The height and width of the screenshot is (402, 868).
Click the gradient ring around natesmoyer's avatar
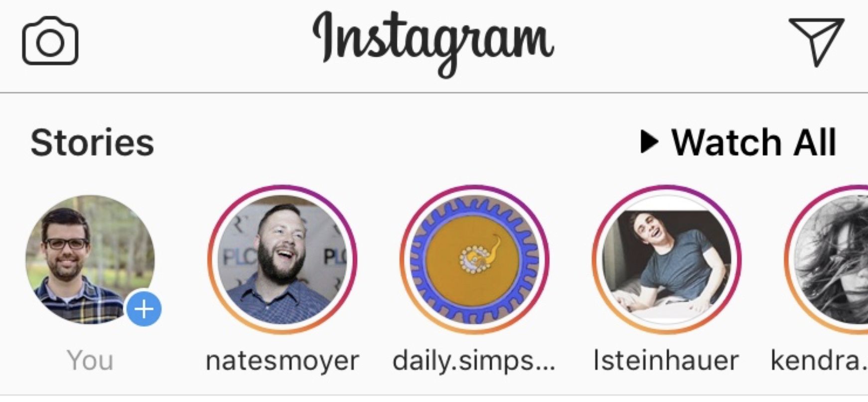(282, 188)
